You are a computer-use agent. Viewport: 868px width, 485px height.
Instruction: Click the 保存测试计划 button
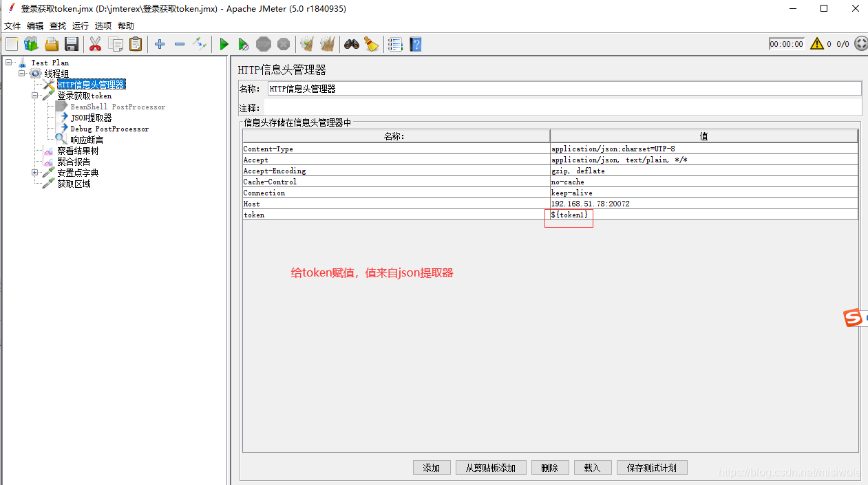[652, 468]
